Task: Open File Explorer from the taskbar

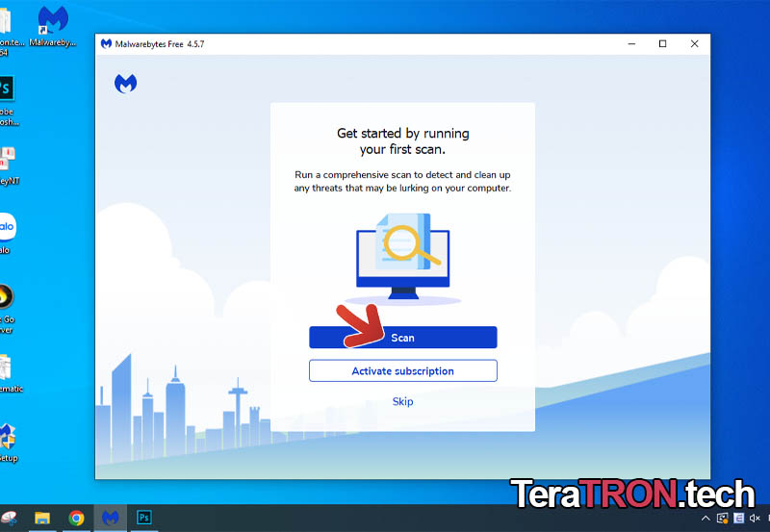Action: 42,518
